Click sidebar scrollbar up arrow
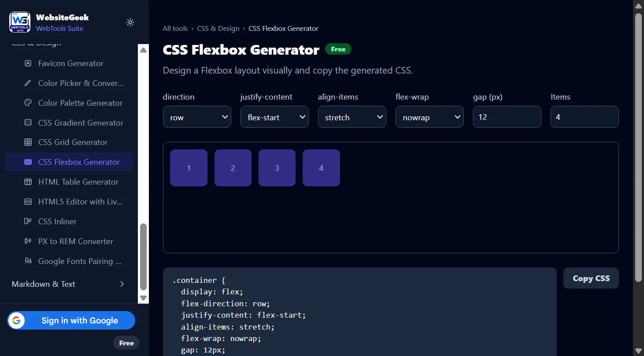Viewport: 644px width, 356px height. tap(143, 50)
